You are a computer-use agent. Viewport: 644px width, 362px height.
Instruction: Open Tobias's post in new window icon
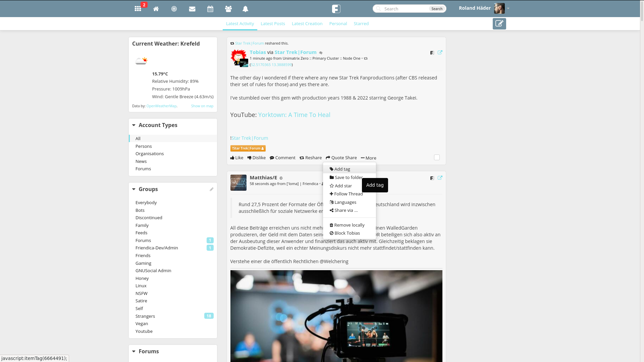tap(440, 52)
